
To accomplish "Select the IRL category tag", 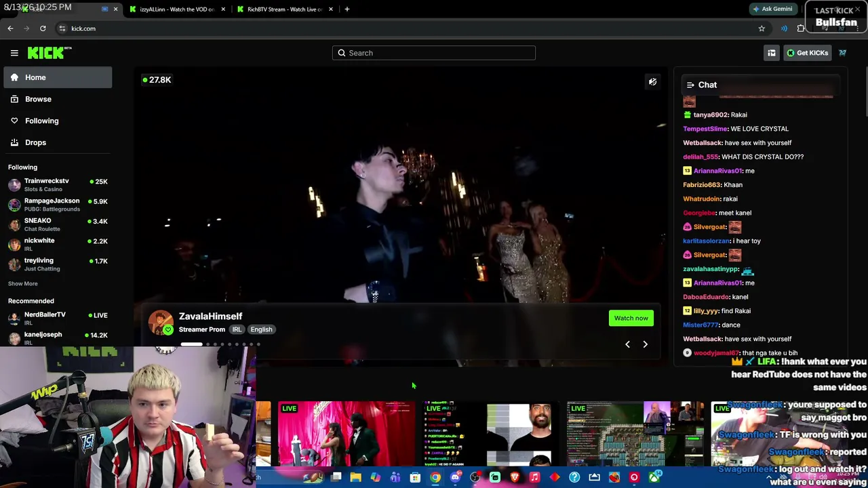I will click(237, 329).
